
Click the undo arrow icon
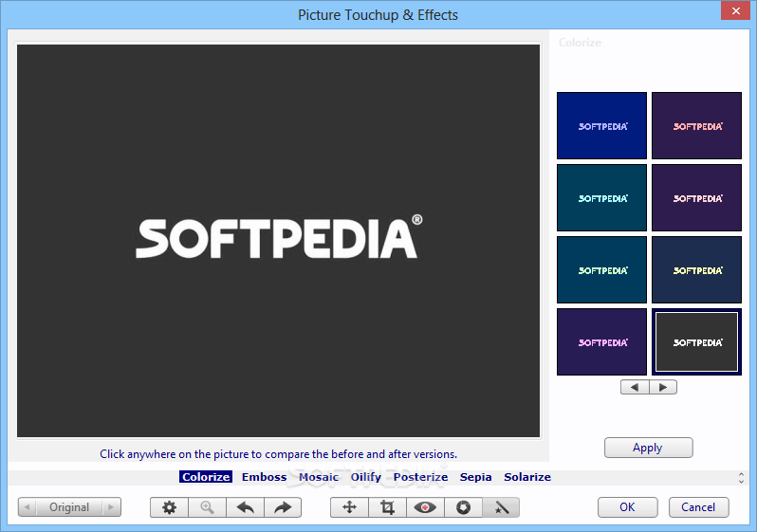coord(246,507)
